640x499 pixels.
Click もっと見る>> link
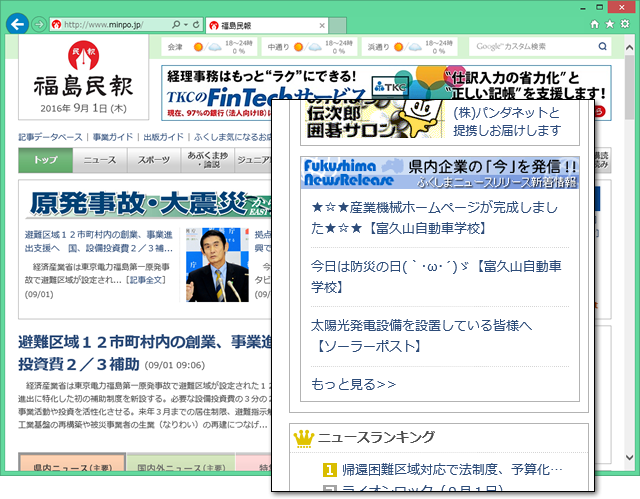pyautogui.click(x=353, y=384)
